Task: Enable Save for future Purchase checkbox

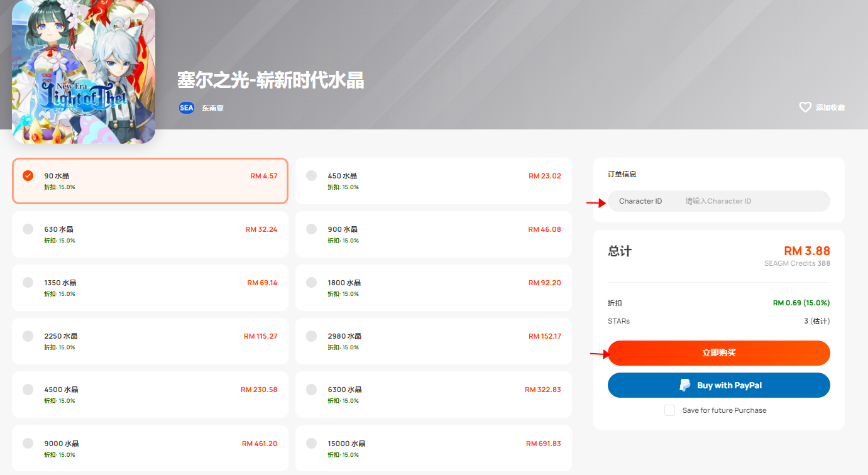Action: pos(669,410)
